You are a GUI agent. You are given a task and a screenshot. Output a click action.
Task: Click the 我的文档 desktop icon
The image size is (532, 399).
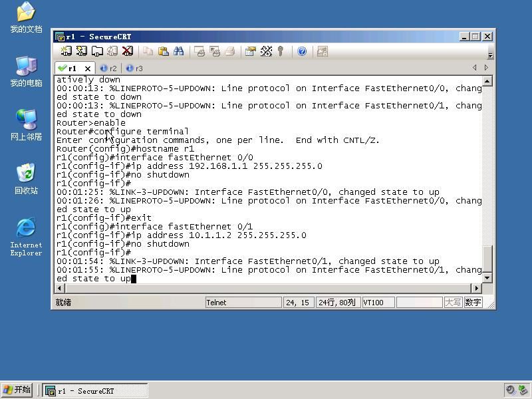(26, 18)
